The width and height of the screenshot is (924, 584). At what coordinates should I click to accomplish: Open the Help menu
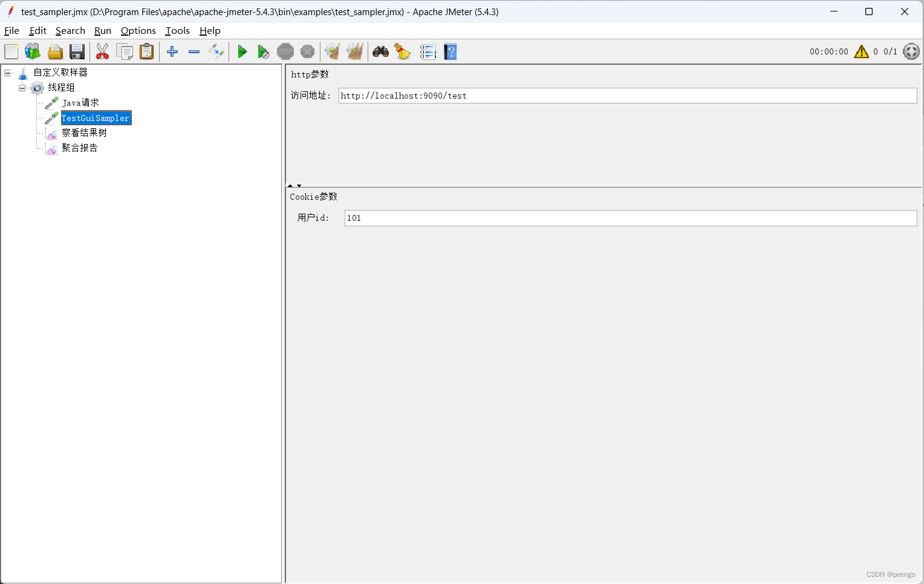pyautogui.click(x=210, y=31)
